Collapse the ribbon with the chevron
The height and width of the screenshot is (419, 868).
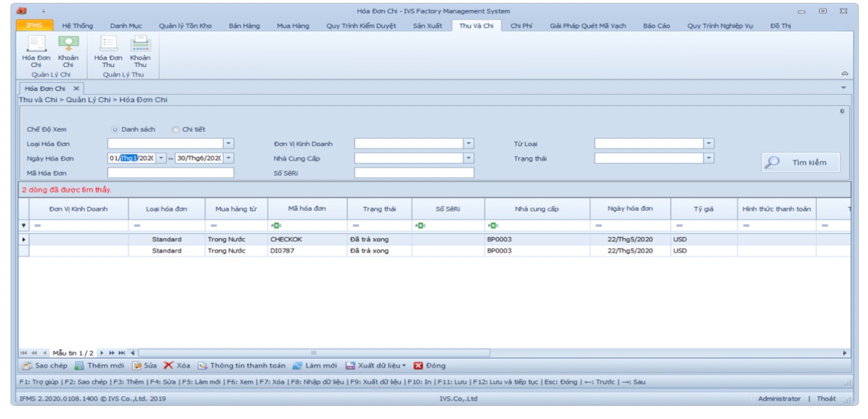[x=845, y=73]
